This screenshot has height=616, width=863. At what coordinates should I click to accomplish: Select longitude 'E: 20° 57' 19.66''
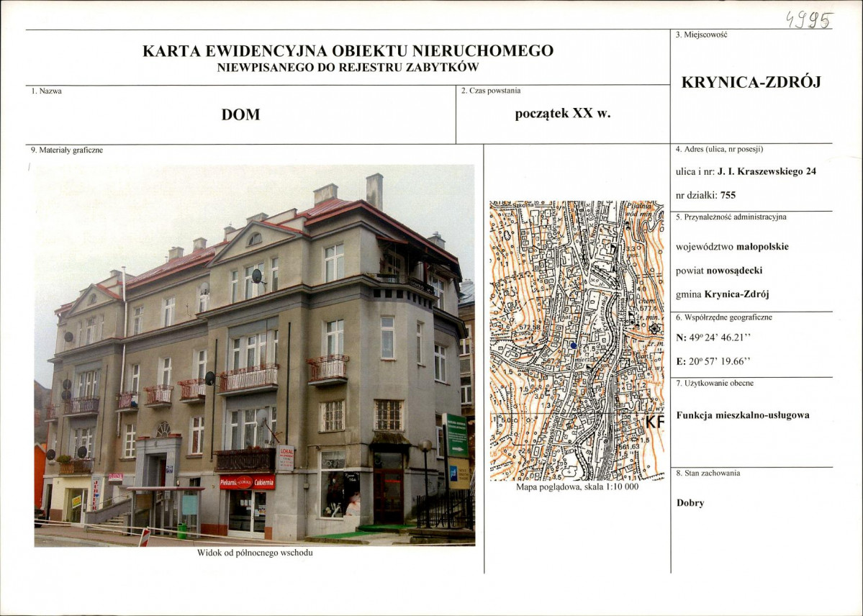pyautogui.click(x=713, y=362)
